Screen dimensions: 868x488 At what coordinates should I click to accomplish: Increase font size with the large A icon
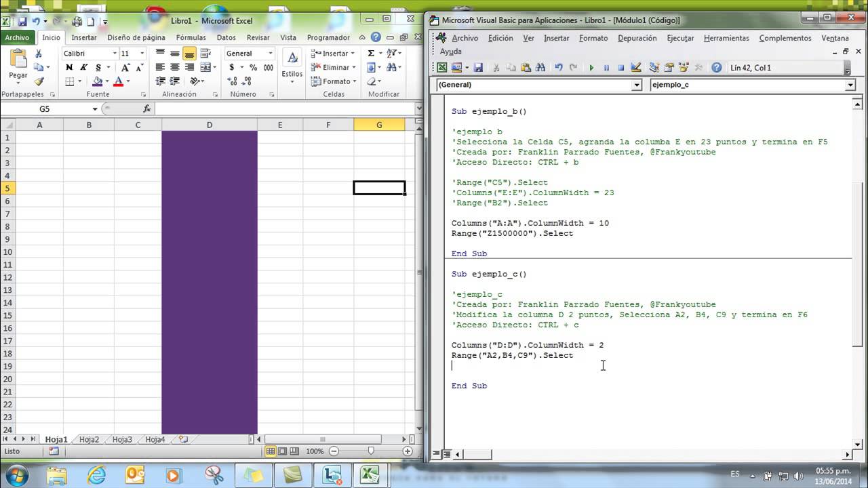[x=127, y=67]
